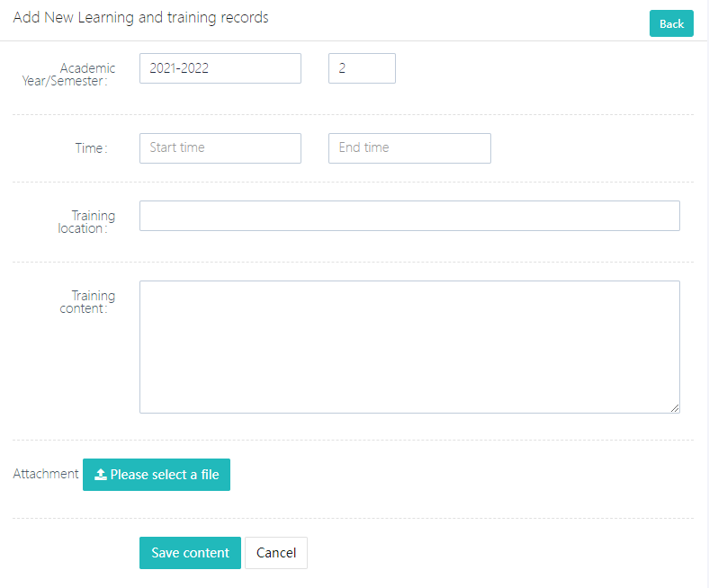
Task: Open the Start time picker
Action: pos(220,148)
